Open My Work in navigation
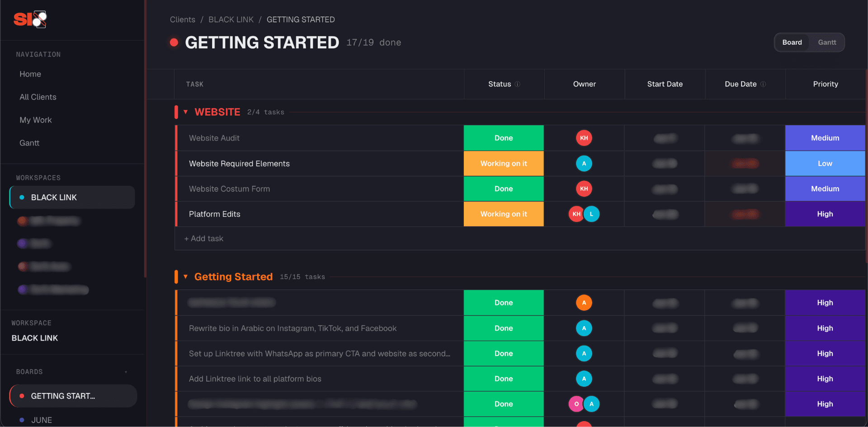Image resolution: width=868 pixels, height=427 pixels. pos(36,120)
